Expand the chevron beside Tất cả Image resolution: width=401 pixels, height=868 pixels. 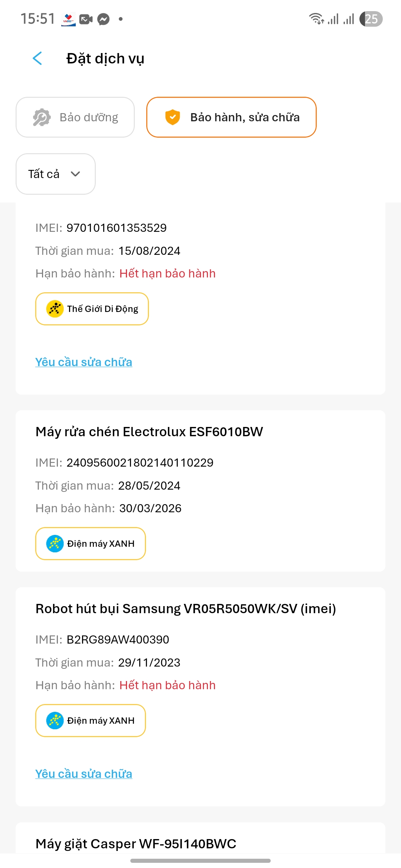[75, 174]
